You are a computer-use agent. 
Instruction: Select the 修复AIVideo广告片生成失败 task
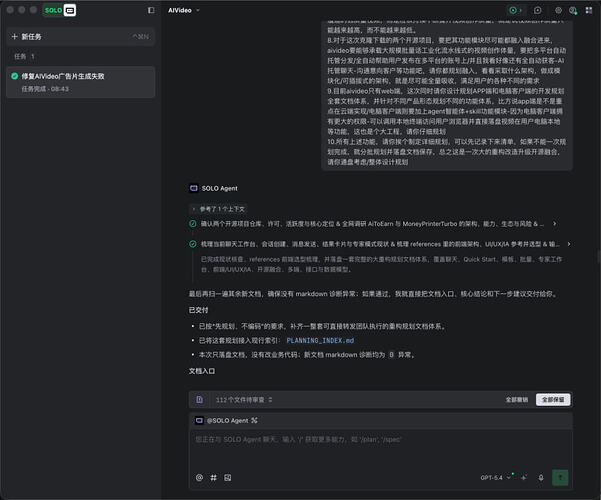tap(81, 82)
